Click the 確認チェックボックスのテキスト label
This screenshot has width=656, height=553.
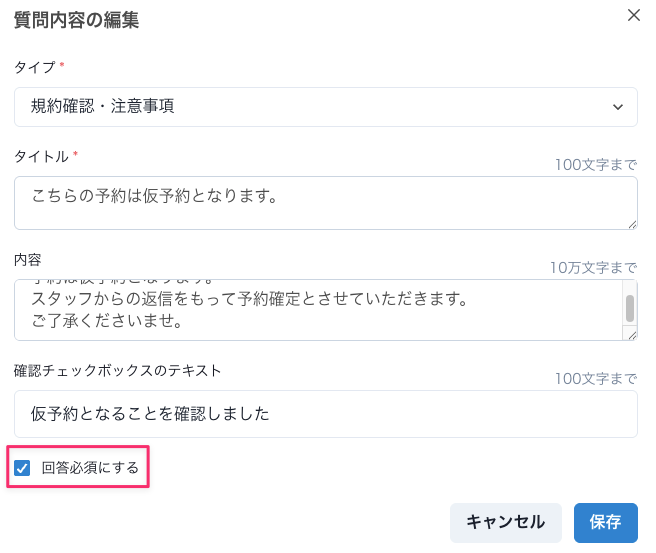[118, 370]
